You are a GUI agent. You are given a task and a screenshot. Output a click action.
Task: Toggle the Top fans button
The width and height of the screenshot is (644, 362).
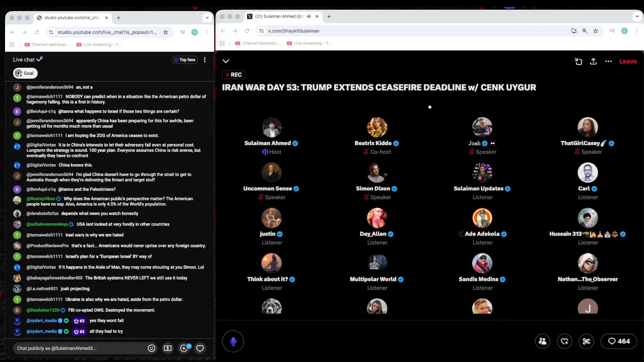(x=184, y=60)
